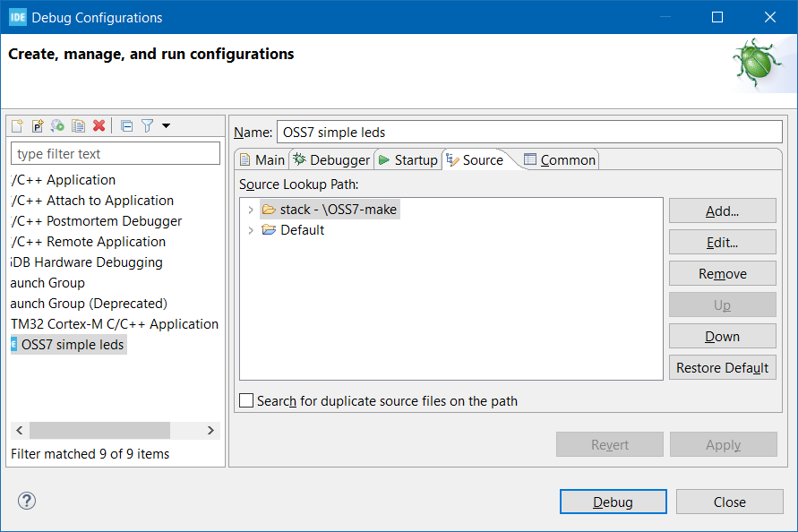Switch to the Startup tab
This screenshot has width=798, height=532.
[x=408, y=160]
